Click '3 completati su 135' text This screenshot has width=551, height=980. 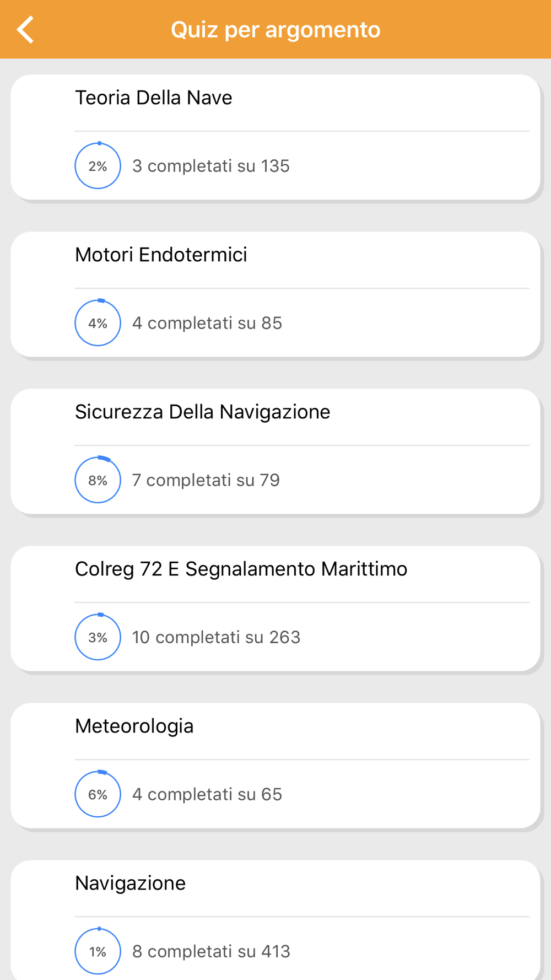[211, 166]
